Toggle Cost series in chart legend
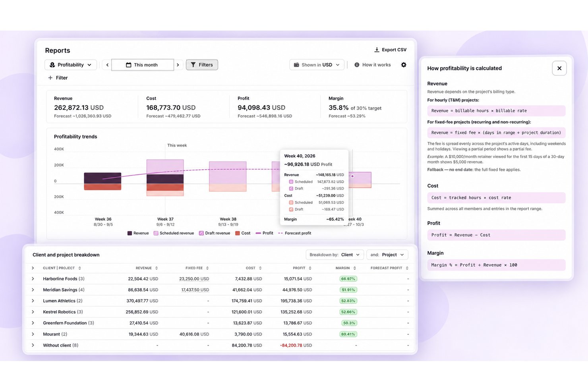This screenshot has height=392, width=588. (x=243, y=233)
